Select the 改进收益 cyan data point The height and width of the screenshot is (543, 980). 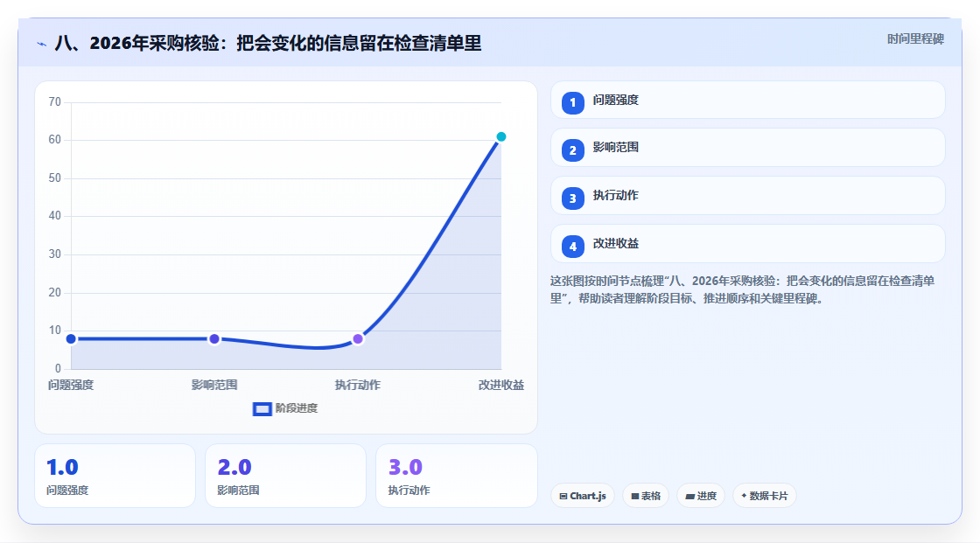tap(500, 137)
